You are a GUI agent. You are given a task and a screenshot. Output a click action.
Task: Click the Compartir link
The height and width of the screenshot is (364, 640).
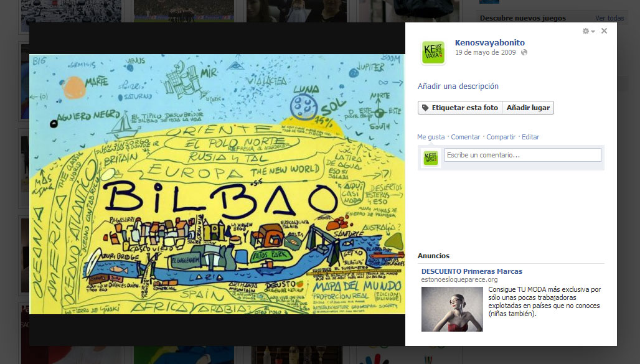(501, 137)
